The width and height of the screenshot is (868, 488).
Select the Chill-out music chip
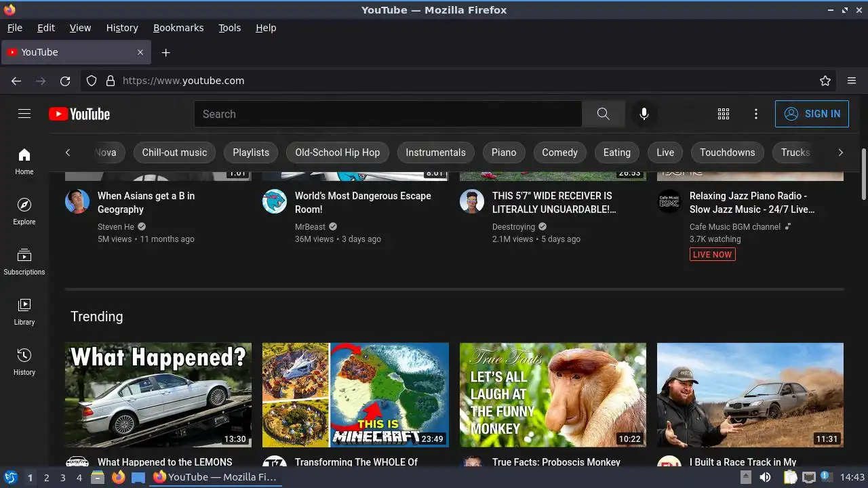(x=174, y=152)
